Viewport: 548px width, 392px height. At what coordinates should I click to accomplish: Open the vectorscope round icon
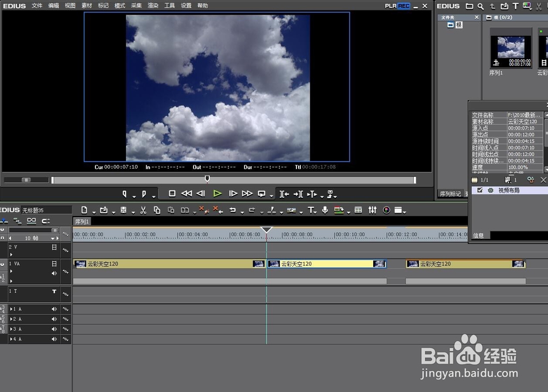coord(386,210)
